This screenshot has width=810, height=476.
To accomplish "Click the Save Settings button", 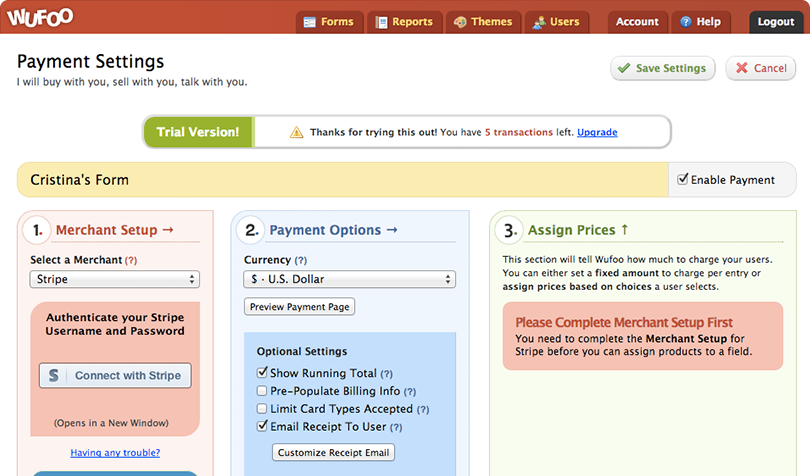I will coord(663,68).
